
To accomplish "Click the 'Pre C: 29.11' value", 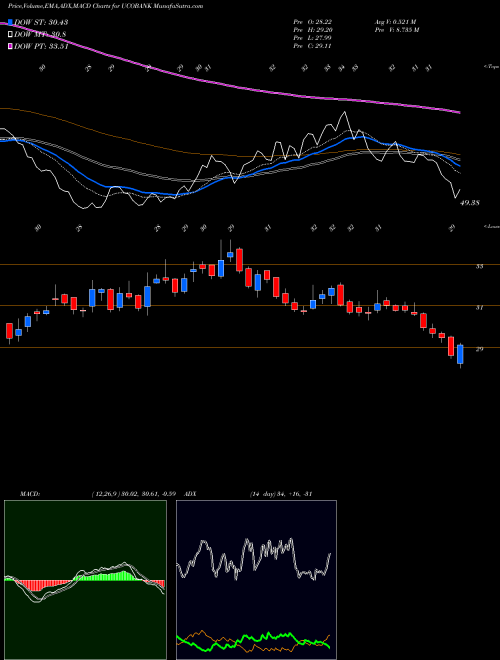I will (312, 46).
